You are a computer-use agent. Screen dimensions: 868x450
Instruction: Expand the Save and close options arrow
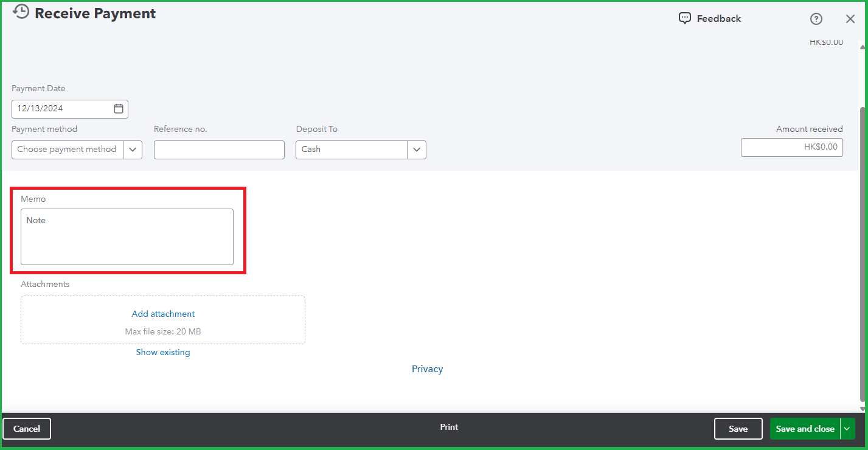point(846,429)
